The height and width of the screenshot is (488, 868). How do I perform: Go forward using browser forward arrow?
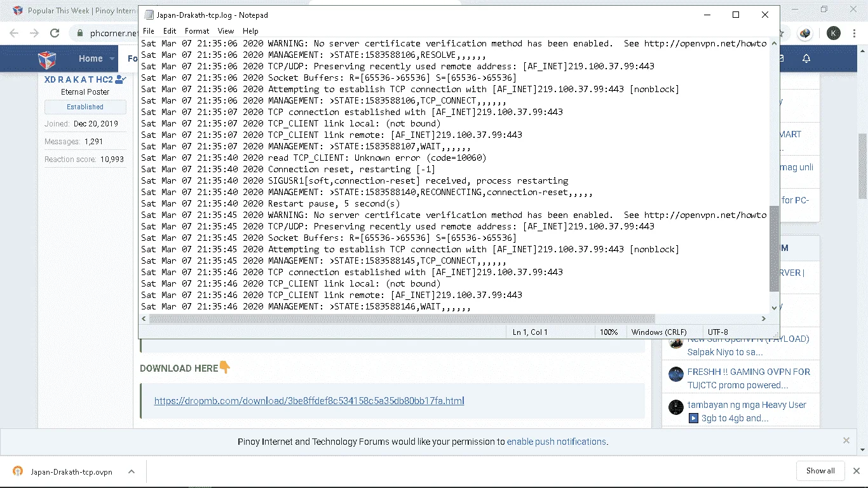coord(34,33)
